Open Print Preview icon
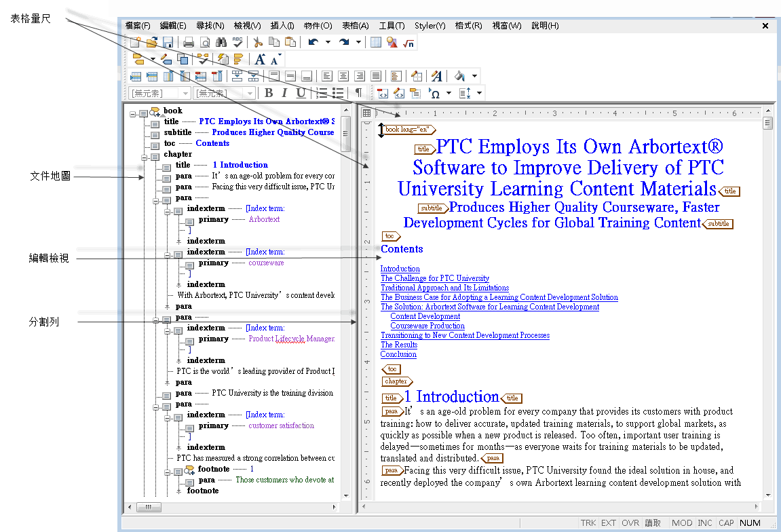Viewport: 781px width, 532px height. pyautogui.click(x=205, y=42)
